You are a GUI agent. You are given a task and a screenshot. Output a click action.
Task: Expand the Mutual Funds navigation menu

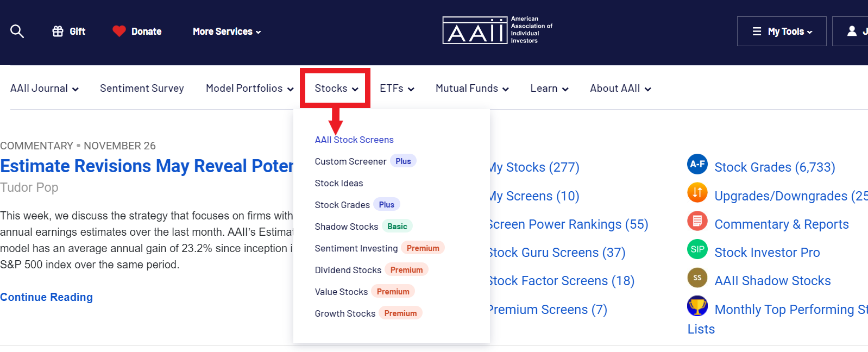coord(472,89)
